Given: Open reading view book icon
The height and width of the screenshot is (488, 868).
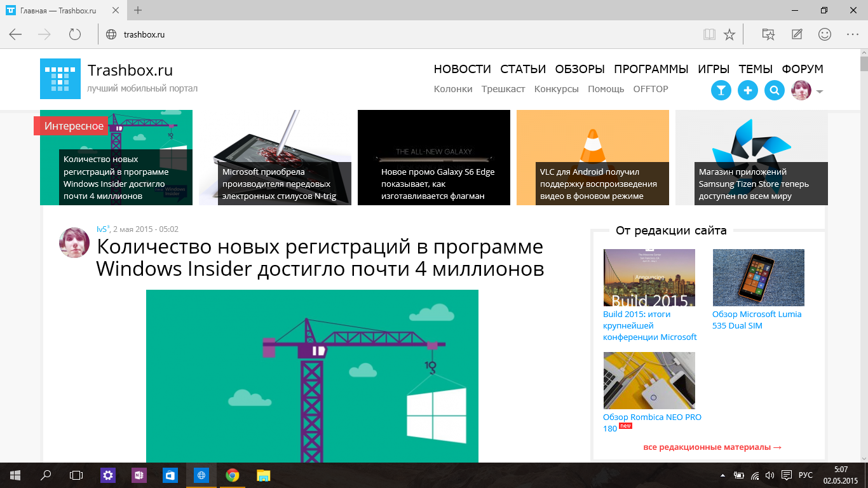Looking at the screenshot, I should [709, 34].
